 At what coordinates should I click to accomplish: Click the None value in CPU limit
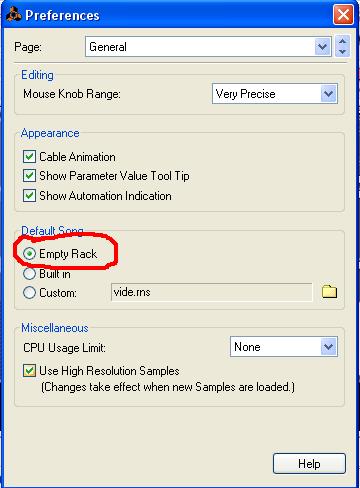tap(247, 347)
